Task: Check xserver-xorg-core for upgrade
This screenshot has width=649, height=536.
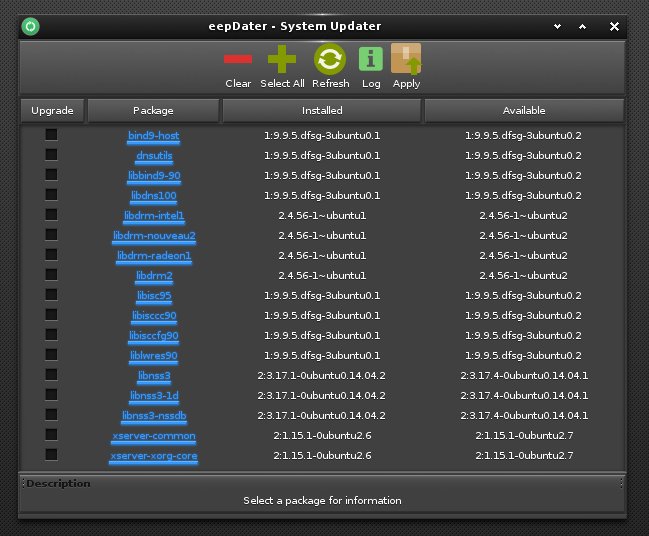Action: coord(51,454)
